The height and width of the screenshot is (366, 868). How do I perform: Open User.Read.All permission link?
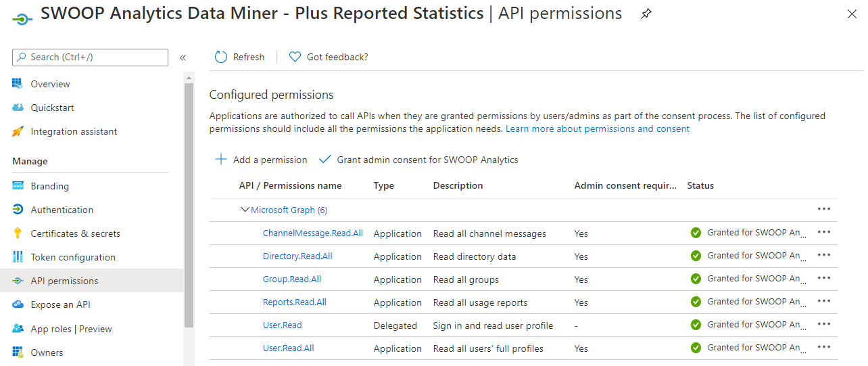(x=289, y=348)
